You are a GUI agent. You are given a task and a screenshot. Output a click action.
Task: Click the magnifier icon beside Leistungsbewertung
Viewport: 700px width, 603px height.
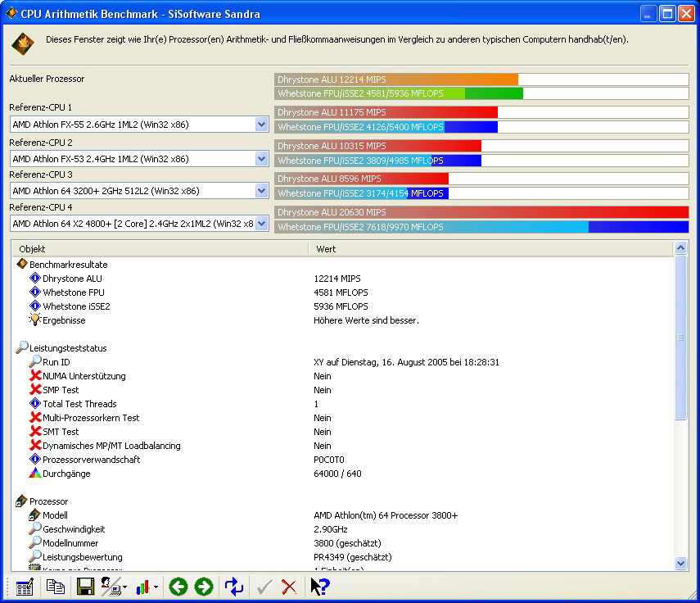tap(35, 556)
